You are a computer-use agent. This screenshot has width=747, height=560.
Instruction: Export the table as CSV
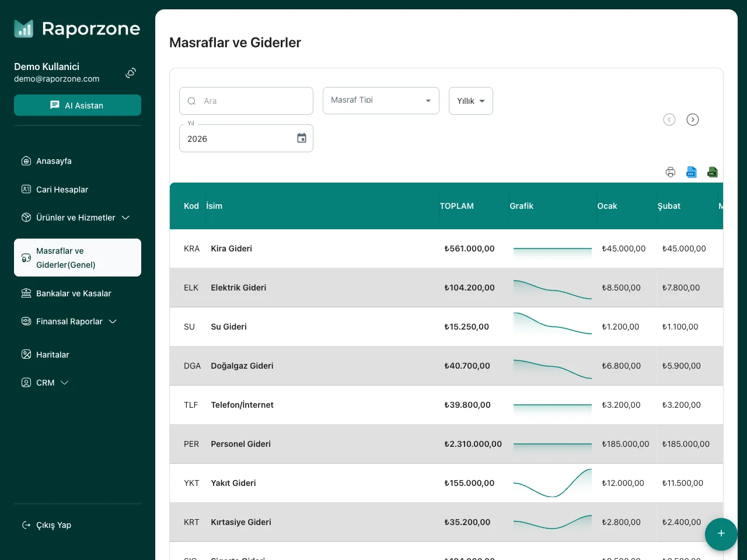[691, 172]
